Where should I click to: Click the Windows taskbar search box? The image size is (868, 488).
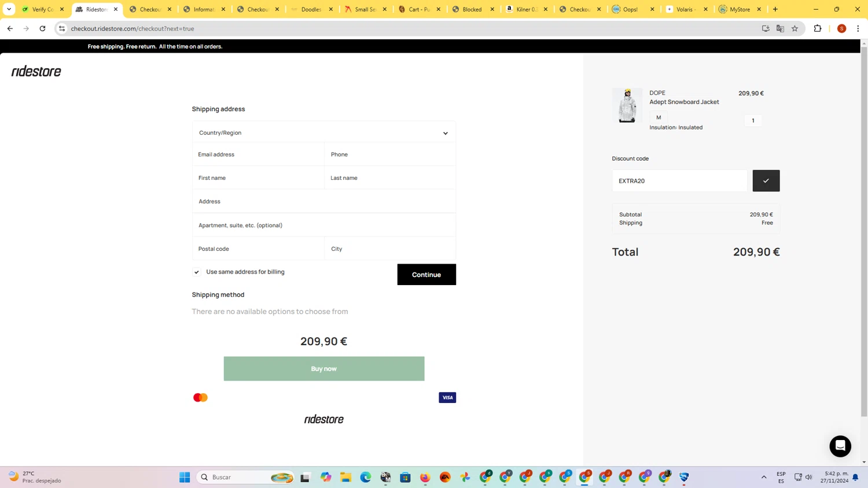tap(246, 477)
